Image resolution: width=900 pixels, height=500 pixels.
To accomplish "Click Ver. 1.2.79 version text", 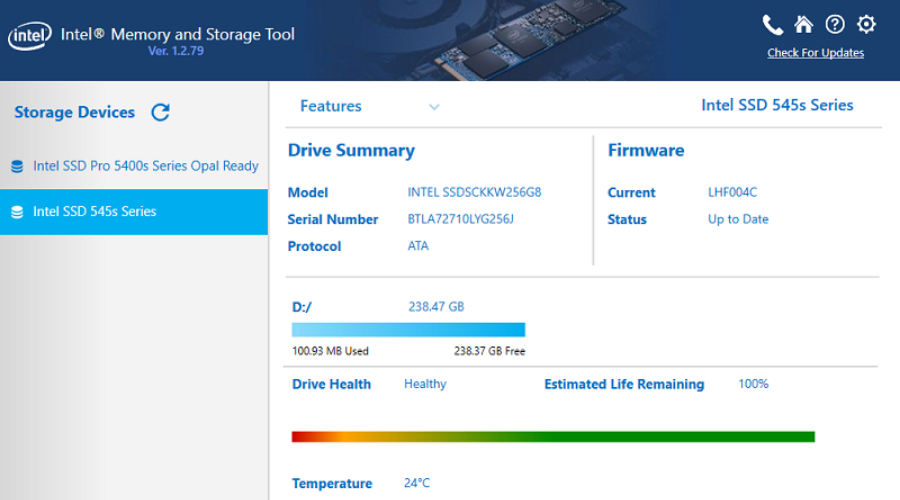I will click(x=176, y=51).
